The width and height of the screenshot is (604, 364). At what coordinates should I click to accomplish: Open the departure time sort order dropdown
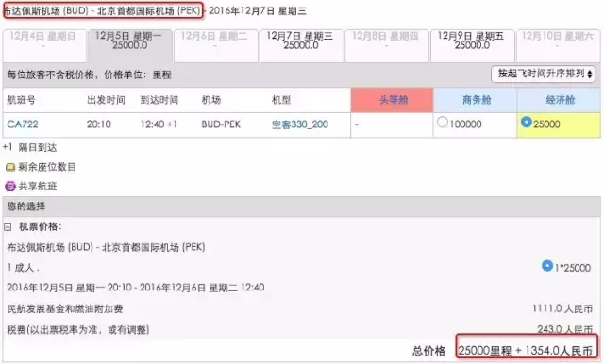544,74
